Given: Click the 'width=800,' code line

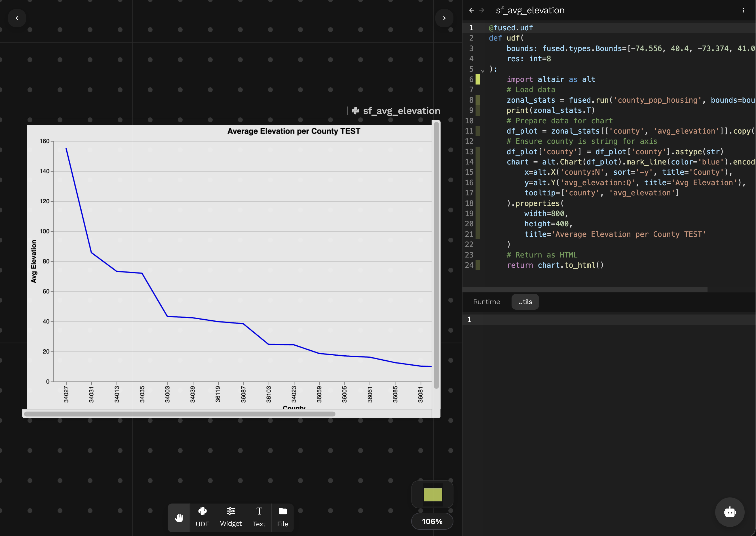Looking at the screenshot, I should click(x=546, y=214).
